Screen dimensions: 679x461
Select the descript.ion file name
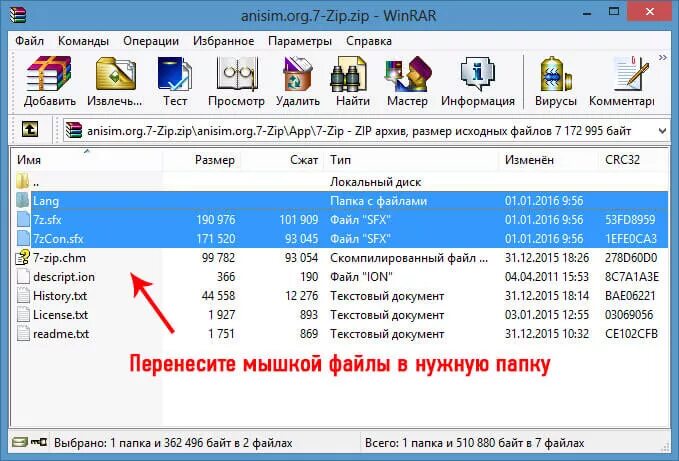click(x=64, y=277)
